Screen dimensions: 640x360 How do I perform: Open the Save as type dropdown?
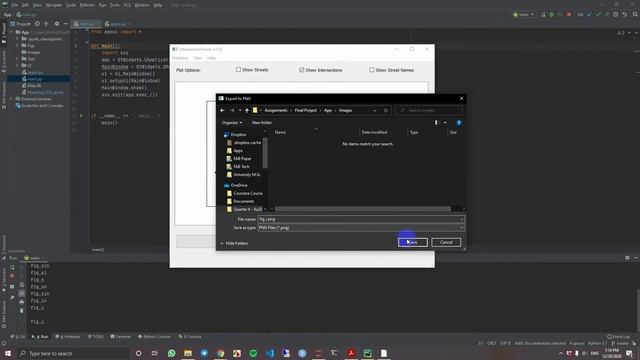coord(361,228)
